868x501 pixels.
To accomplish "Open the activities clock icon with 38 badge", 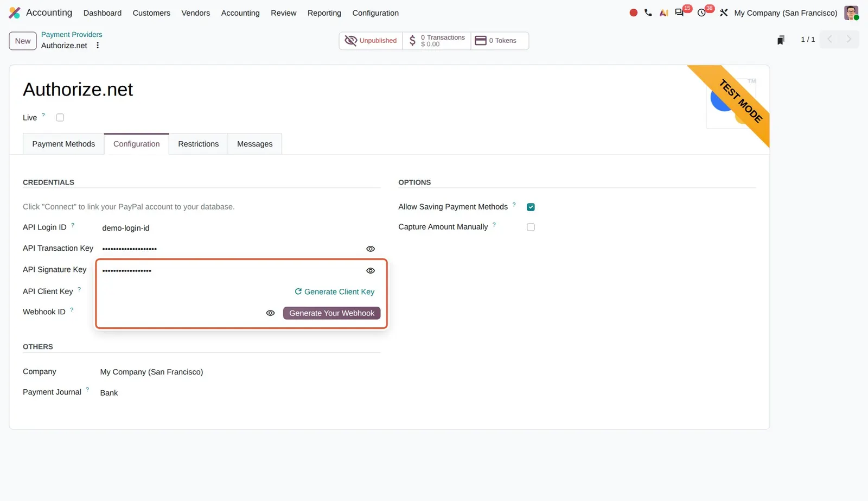I will tap(701, 12).
